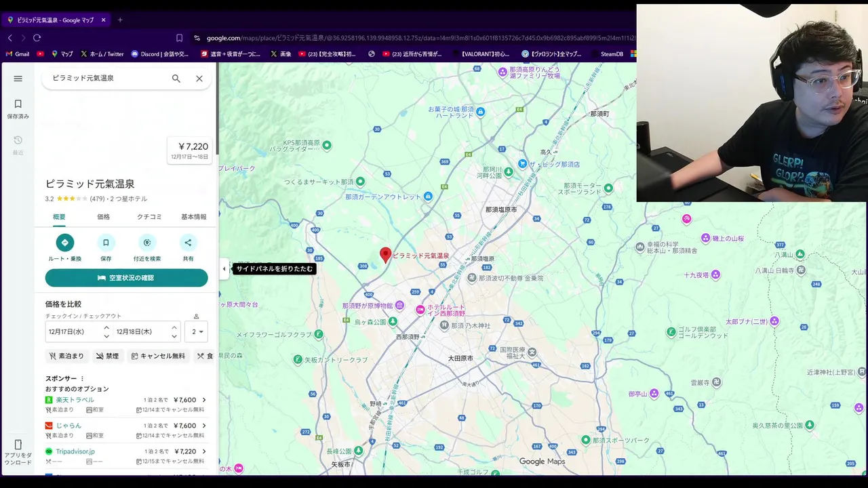
Task: Close the ピラミッド元氣温泉 browser tab
Action: click(104, 20)
